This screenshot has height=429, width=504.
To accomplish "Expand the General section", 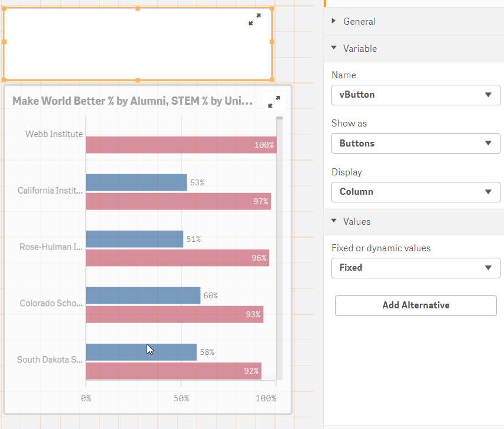I will click(359, 21).
